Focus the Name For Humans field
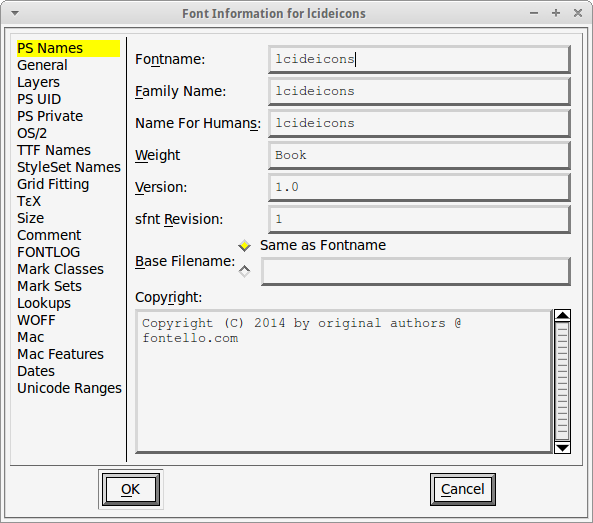 tap(419, 123)
